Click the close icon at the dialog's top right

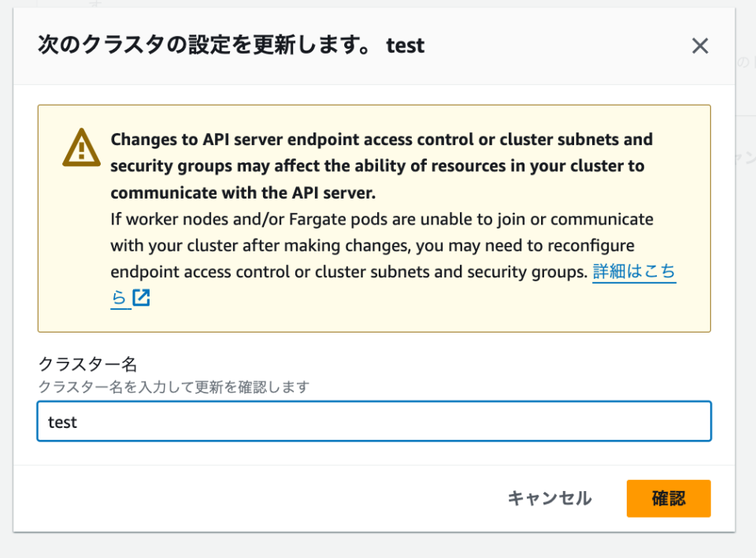[699, 45]
